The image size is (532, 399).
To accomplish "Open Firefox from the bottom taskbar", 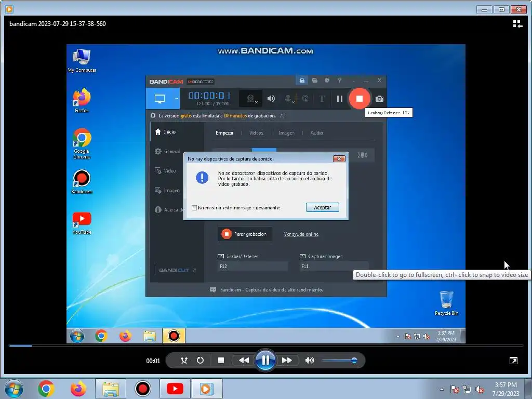I will coord(78,389).
